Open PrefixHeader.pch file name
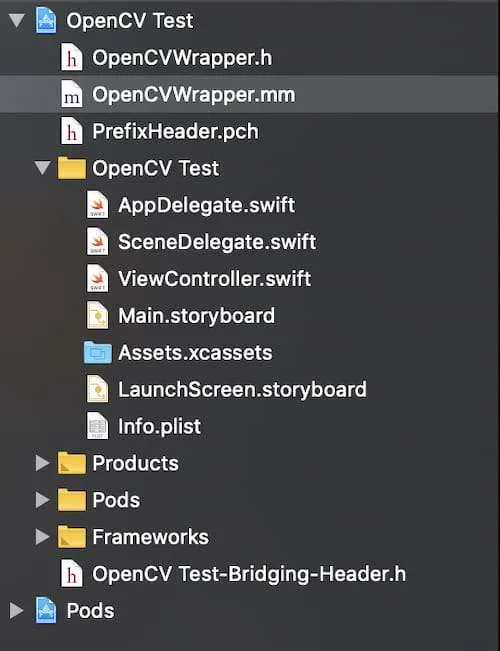500x651 pixels. [175, 132]
